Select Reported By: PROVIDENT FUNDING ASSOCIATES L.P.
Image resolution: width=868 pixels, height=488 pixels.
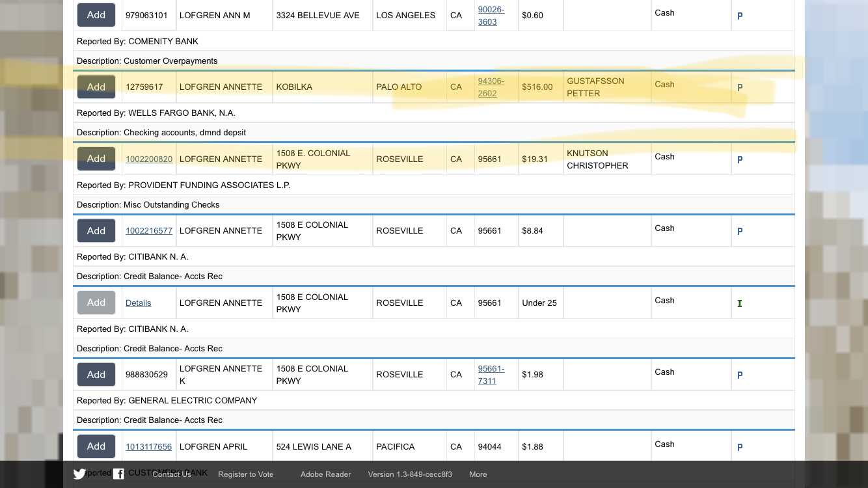pyautogui.click(x=183, y=185)
